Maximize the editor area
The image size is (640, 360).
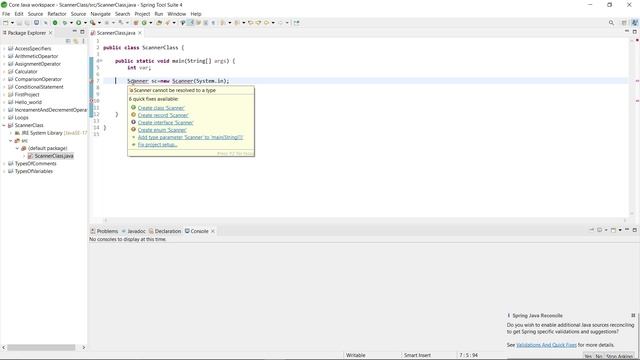pyautogui.click(x=635, y=31)
